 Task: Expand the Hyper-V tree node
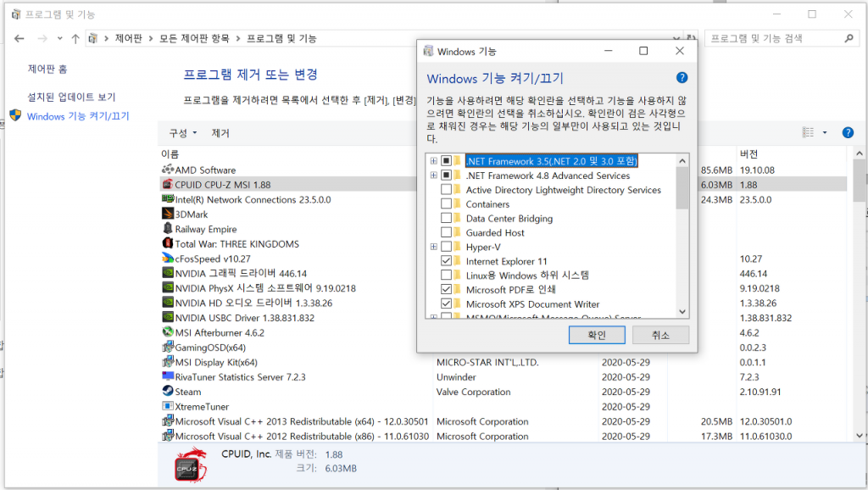coord(433,247)
